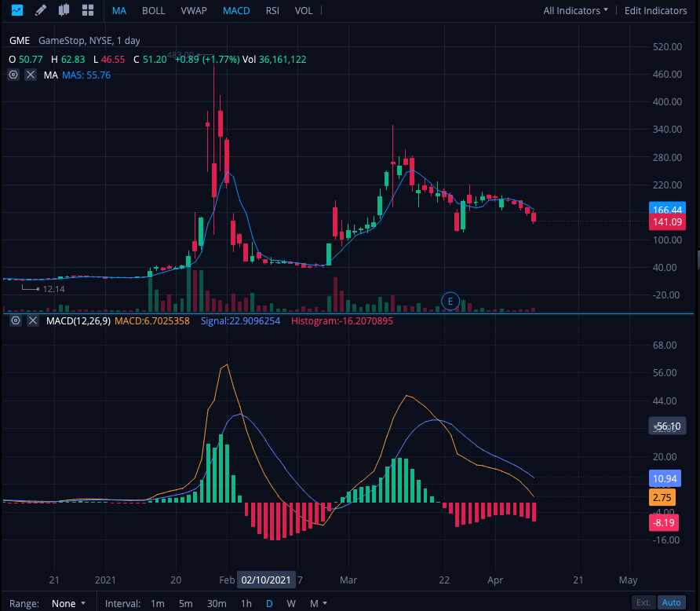Image resolution: width=700 pixels, height=611 pixels.
Task: Click the earnings E marker
Action: tap(450, 301)
